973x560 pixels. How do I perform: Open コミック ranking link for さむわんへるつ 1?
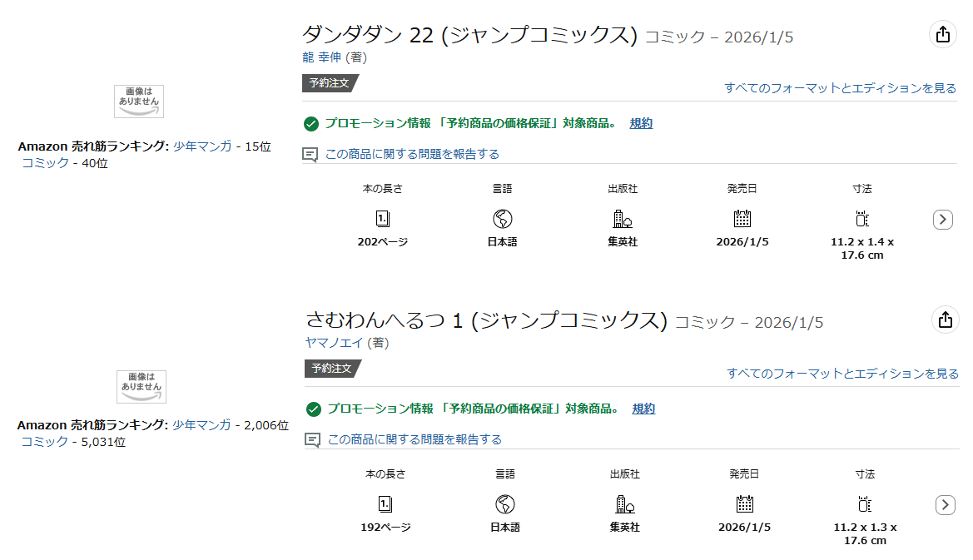[x=45, y=442]
